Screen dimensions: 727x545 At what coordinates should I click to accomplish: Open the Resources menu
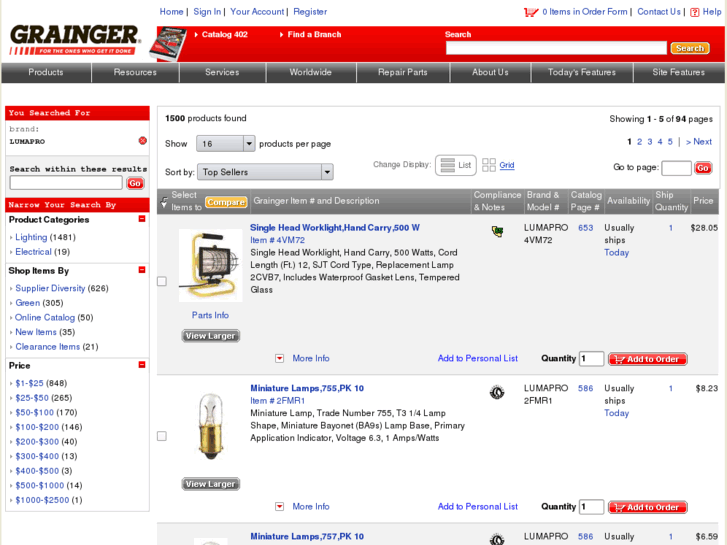(x=135, y=72)
